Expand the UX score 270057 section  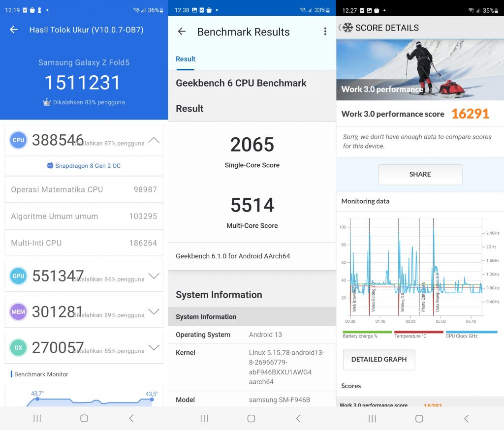[154, 347]
